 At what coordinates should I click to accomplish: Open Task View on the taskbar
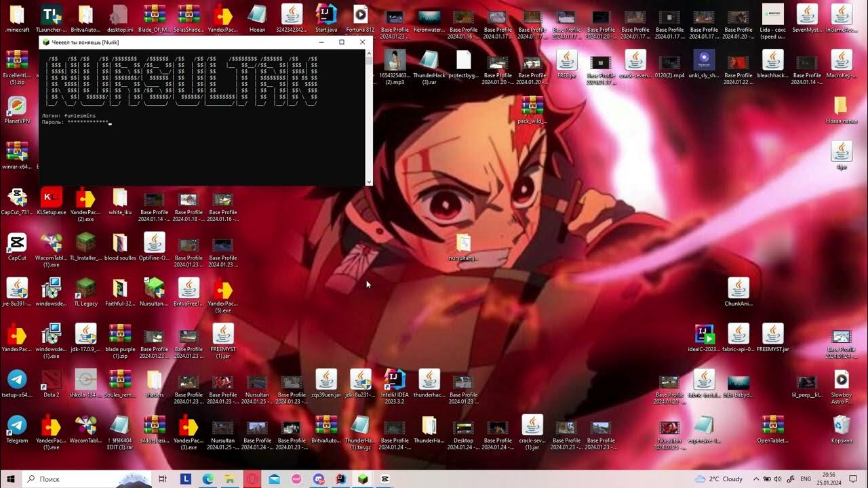163,479
